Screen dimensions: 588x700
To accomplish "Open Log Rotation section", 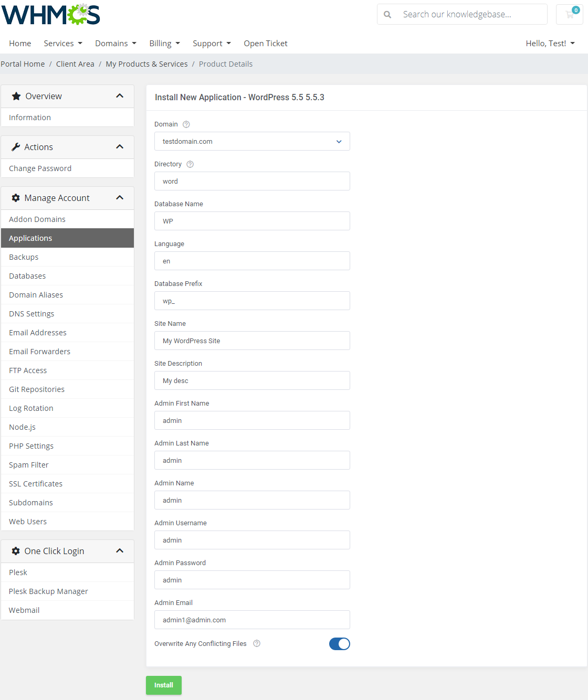I will point(67,408).
